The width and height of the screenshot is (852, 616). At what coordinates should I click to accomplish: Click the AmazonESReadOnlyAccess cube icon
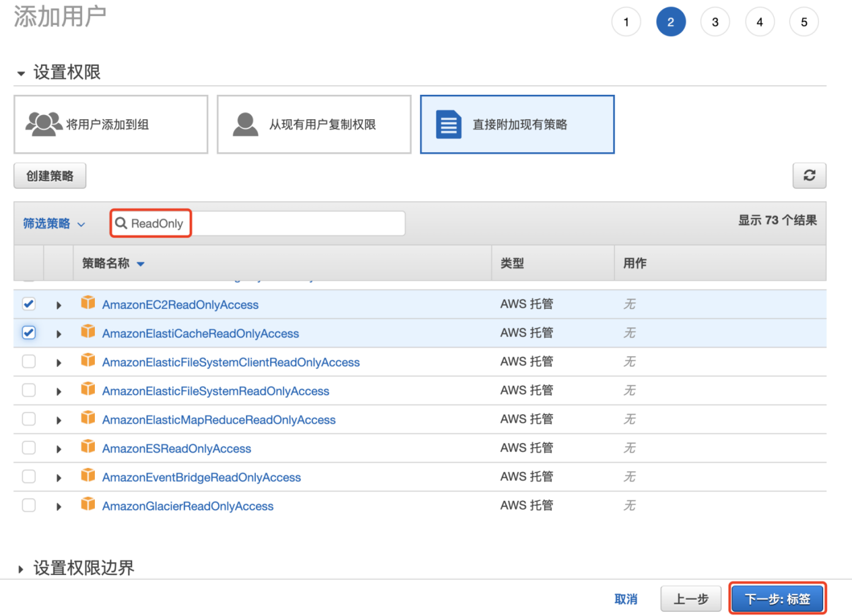[x=88, y=447]
